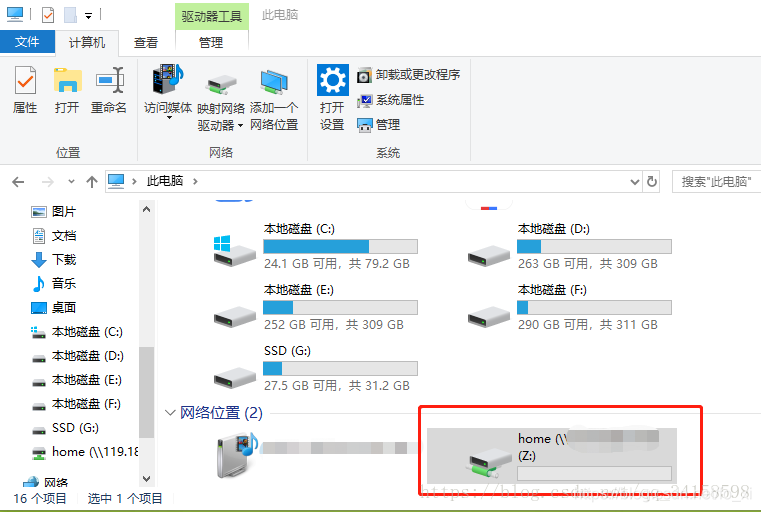Switch to the 查看 ribbon tab
The height and width of the screenshot is (512, 761).
(x=146, y=43)
